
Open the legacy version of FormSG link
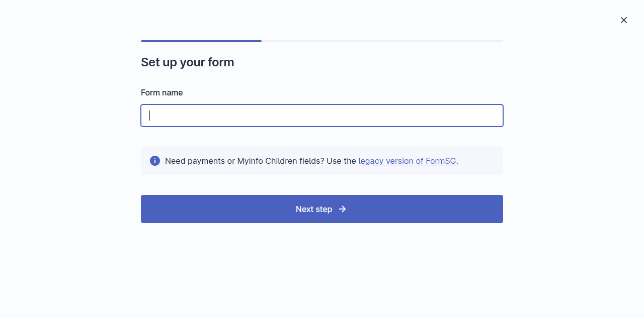tap(407, 161)
